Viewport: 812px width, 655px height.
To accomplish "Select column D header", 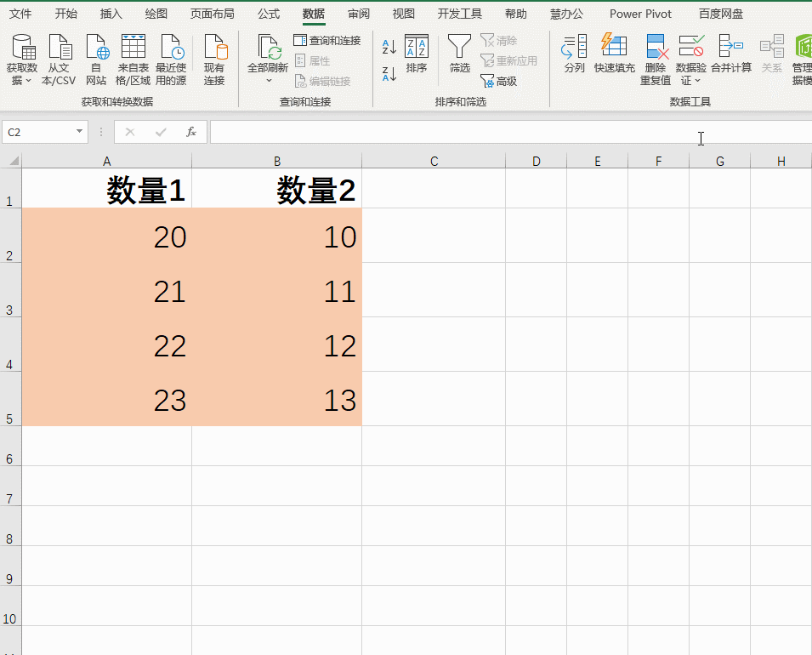I will 536,161.
